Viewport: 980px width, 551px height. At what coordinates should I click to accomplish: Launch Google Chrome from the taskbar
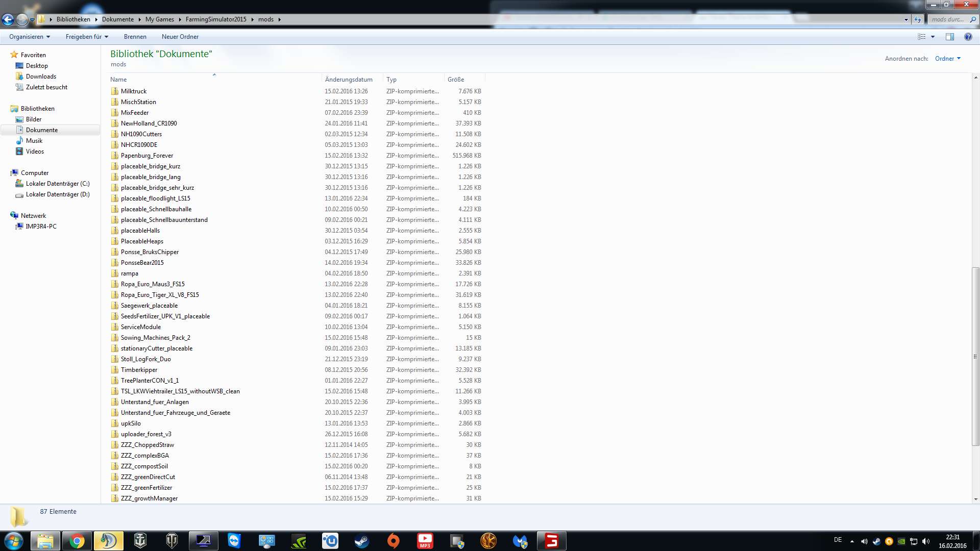point(77,541)
